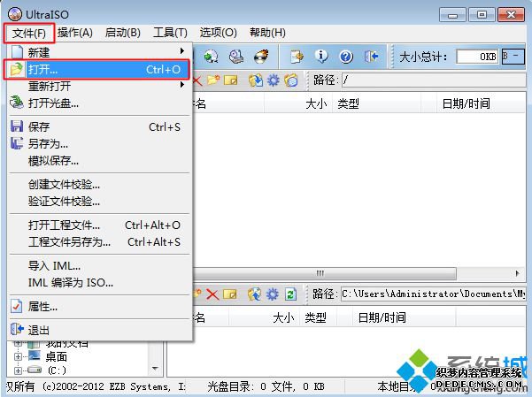Sort lower list by 大小 column
Screen dimensions: 532x397
coord(265,317)
